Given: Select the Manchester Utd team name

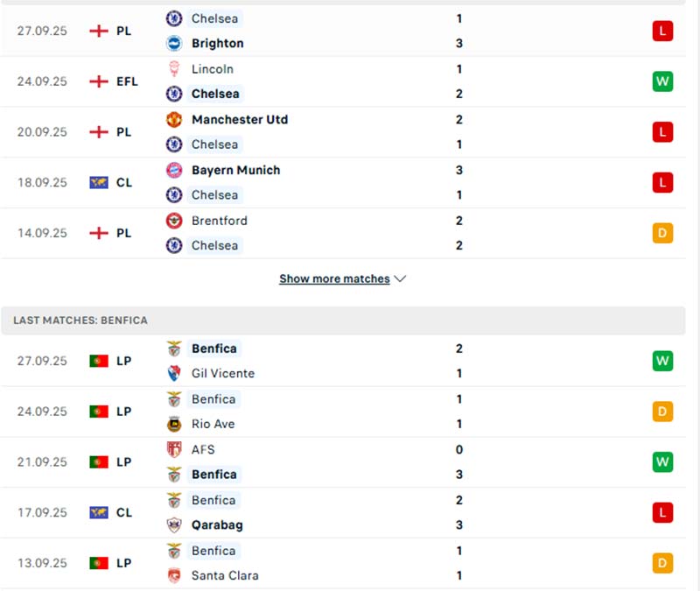Looking at the screenshot, I should pyautogui.click(x=239, y=119).
